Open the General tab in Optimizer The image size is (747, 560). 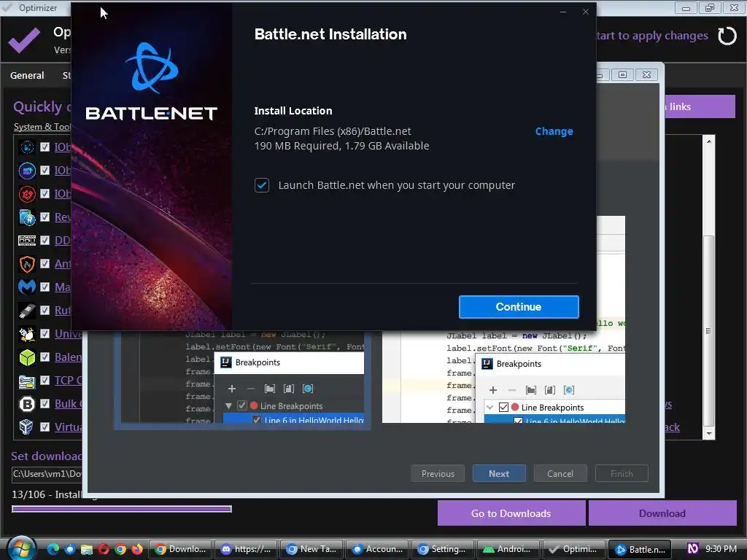tap(27, 75)
